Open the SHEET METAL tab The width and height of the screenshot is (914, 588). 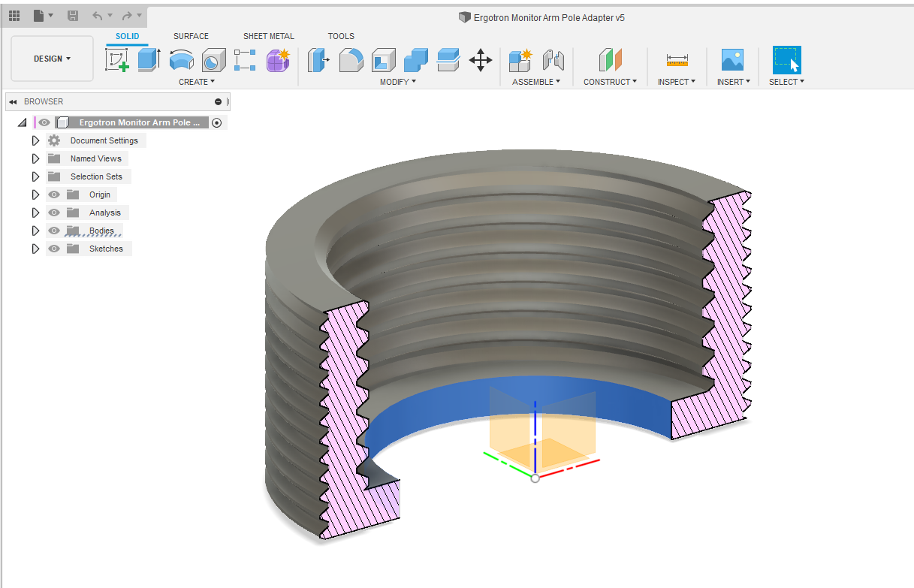pos(268,36)
